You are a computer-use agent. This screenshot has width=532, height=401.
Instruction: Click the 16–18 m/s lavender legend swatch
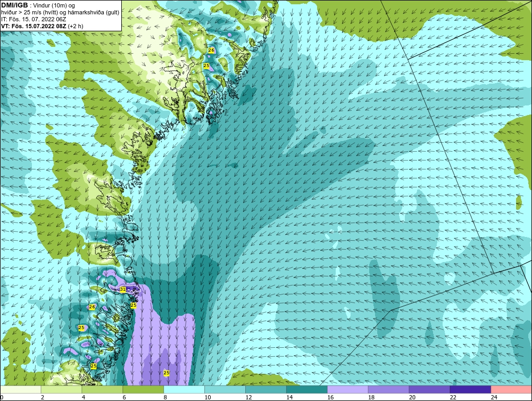pos(348,389)
